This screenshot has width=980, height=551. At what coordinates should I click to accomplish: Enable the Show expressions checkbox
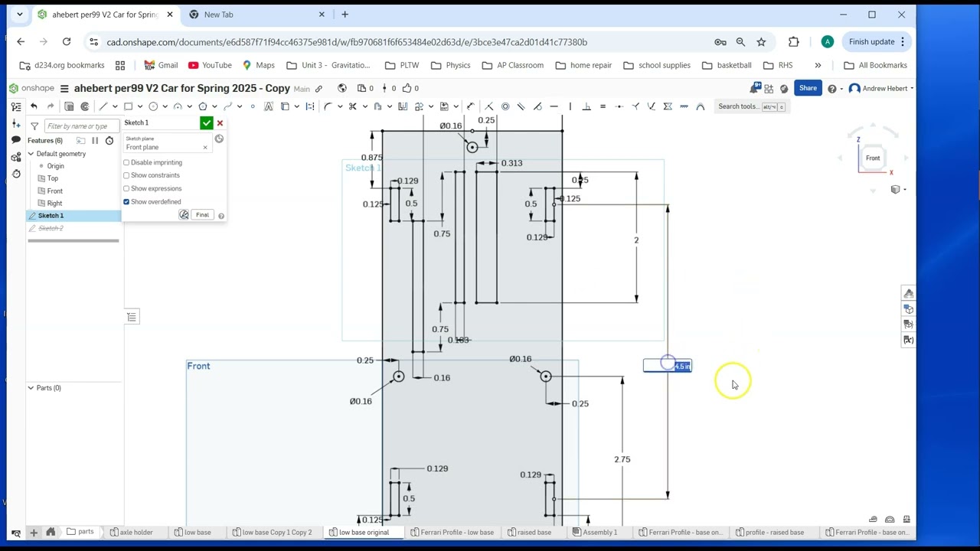[x=126, y=188]
